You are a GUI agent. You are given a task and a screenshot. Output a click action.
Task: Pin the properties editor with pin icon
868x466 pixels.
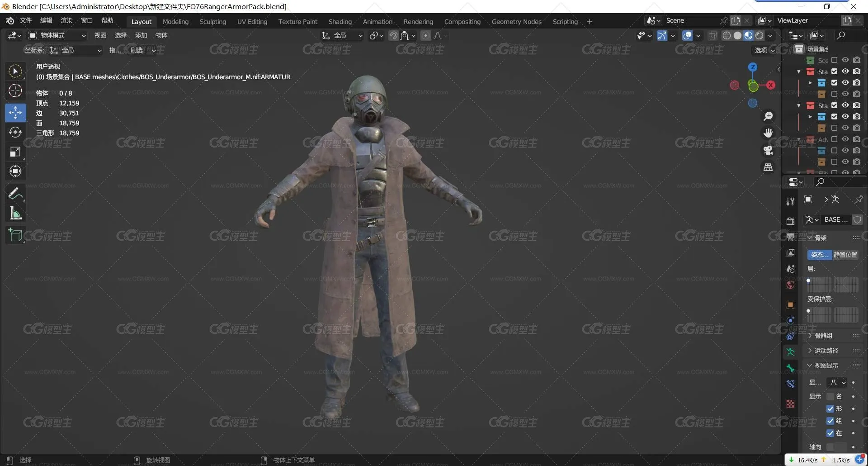859,200
